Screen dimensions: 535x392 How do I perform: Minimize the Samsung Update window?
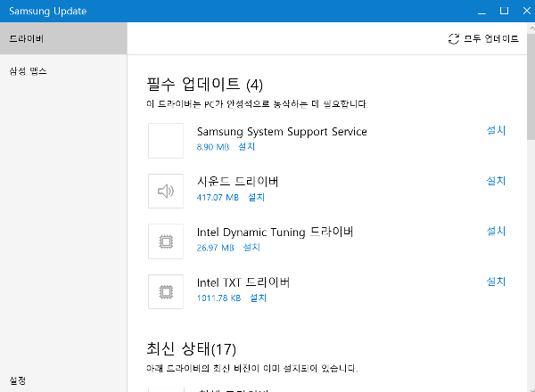(x=481, y=12)
